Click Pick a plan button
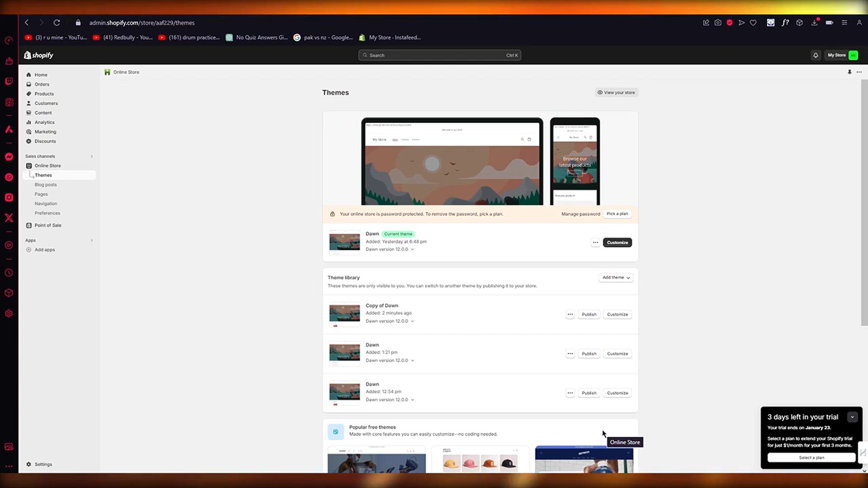 pos(617,214)
